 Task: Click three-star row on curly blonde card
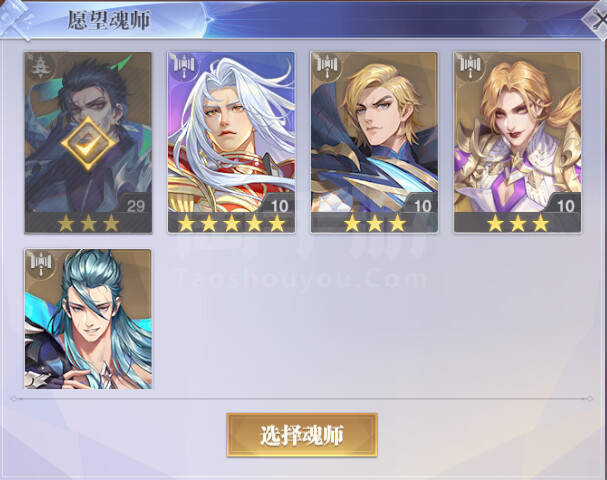518,223
